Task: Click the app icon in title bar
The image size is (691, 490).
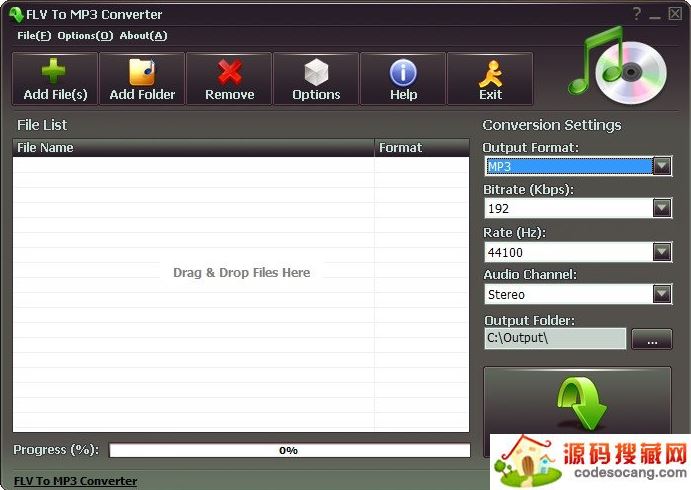Action: click(16, 14)
